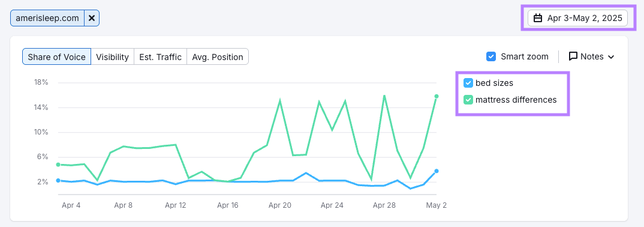Screen dimensions: 644x227
Task: Uncheck the bed sizes series
Action: click(468, 83)
